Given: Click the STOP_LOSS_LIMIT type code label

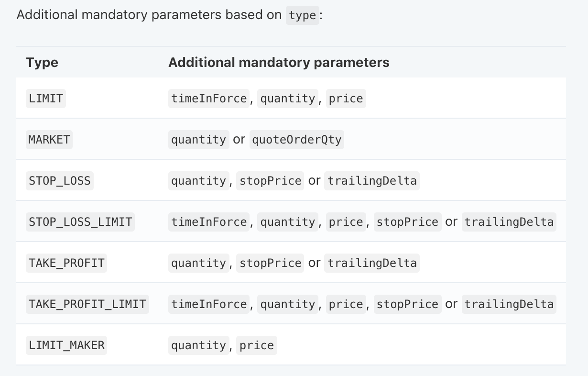Looking at the screenshot, I should point(80,222).
